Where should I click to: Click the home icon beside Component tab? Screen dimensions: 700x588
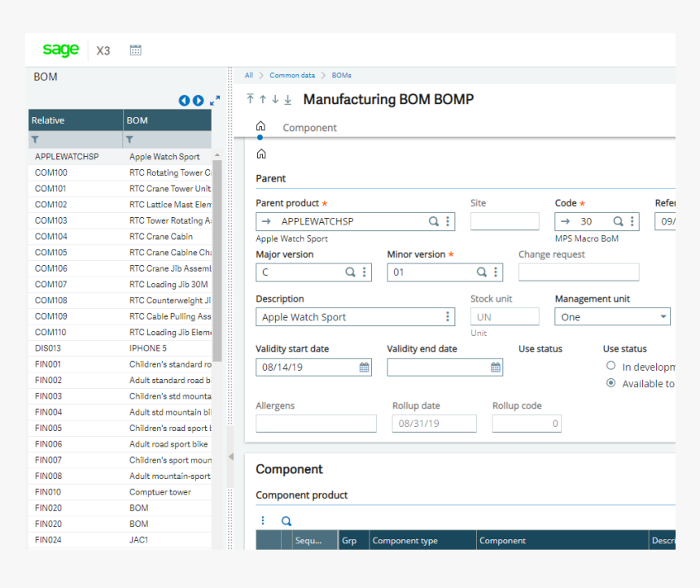(260, 126)
